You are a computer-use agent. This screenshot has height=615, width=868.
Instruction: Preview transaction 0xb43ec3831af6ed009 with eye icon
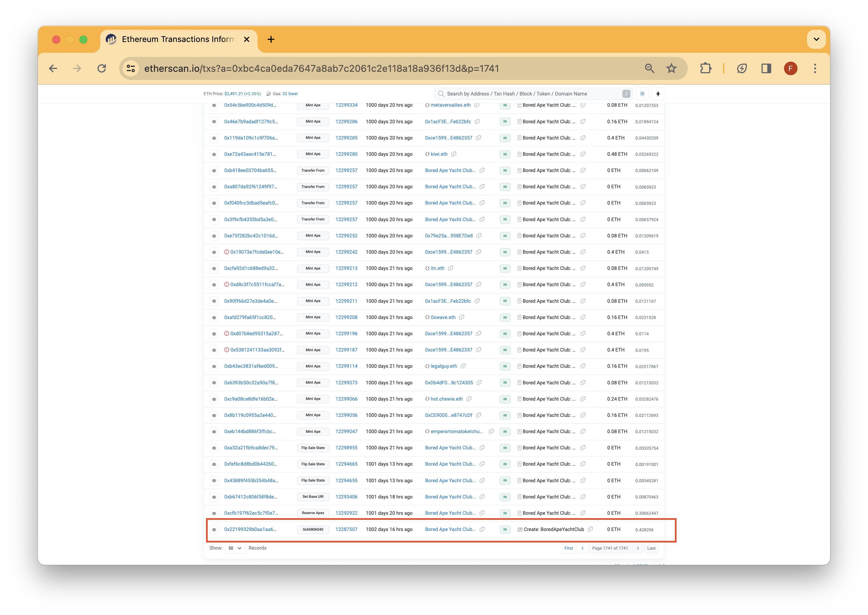pyautogui.click(x=214, y=366)
